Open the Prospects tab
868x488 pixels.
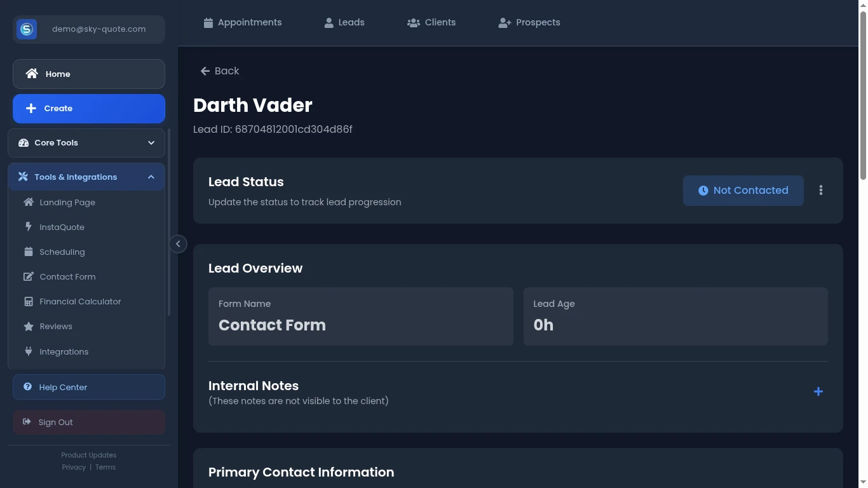pyautogui.click(x=529, y=23)
